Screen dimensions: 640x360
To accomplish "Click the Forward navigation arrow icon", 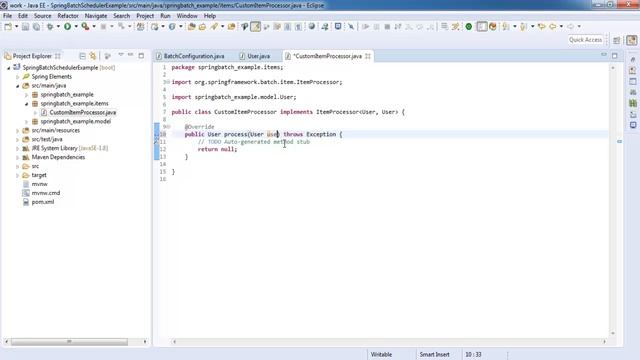I will pos(570,27).
